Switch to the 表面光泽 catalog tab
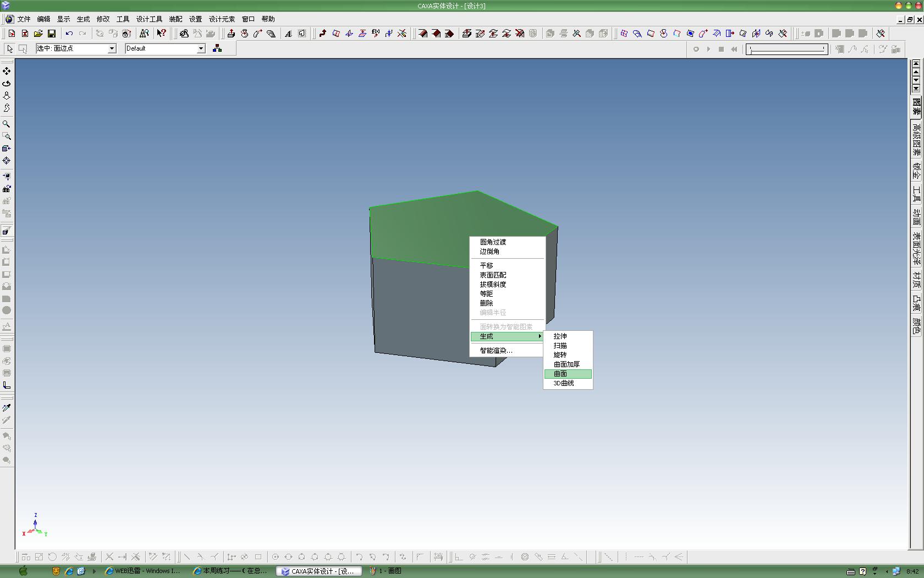This screenshot has width=924, height=578. [x=916, y=248]
